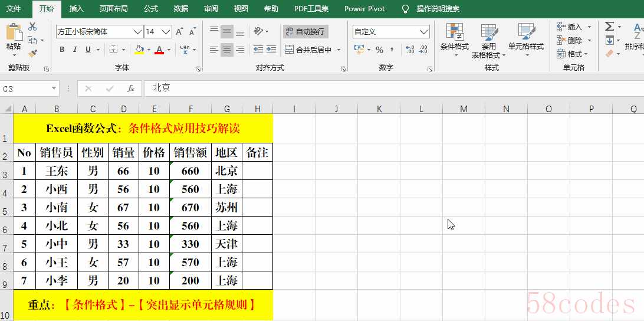Select the Format Painter brush icon

pyautogui.click(x=32, y=53)
